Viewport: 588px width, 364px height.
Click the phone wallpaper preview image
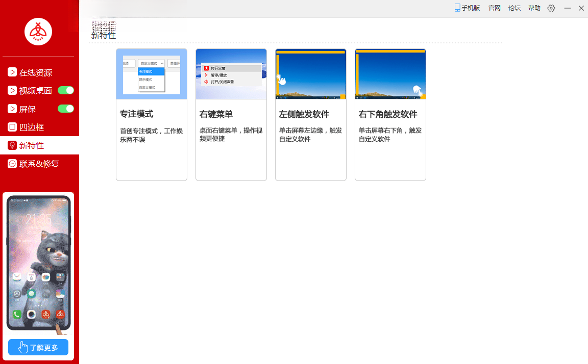click(x=38, y=263)
